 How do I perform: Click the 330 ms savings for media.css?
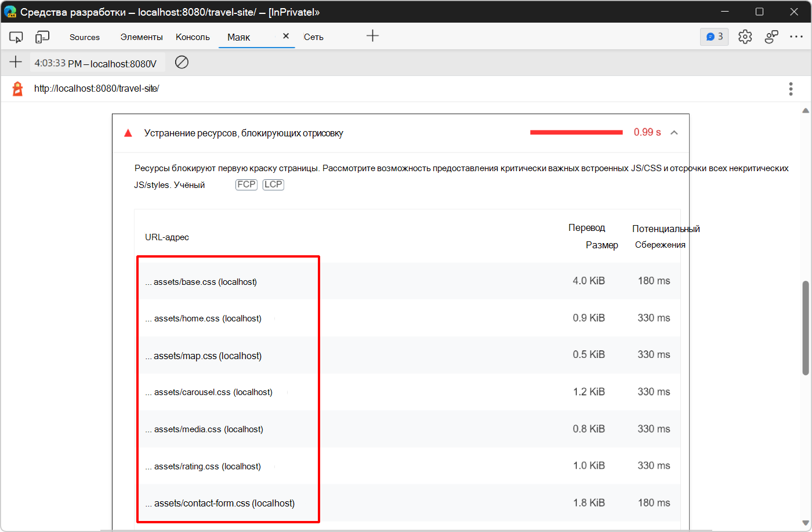[x=654, y=429]
